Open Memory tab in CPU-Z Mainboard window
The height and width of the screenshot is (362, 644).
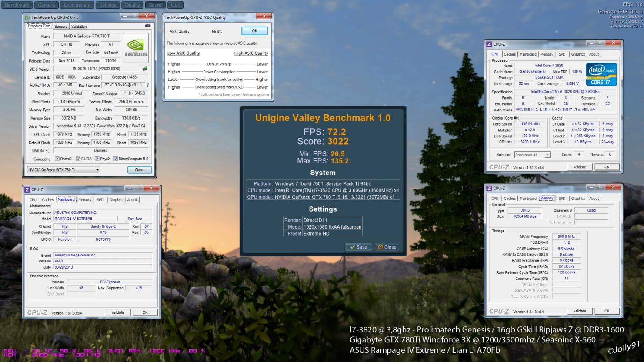coord(85,200)
